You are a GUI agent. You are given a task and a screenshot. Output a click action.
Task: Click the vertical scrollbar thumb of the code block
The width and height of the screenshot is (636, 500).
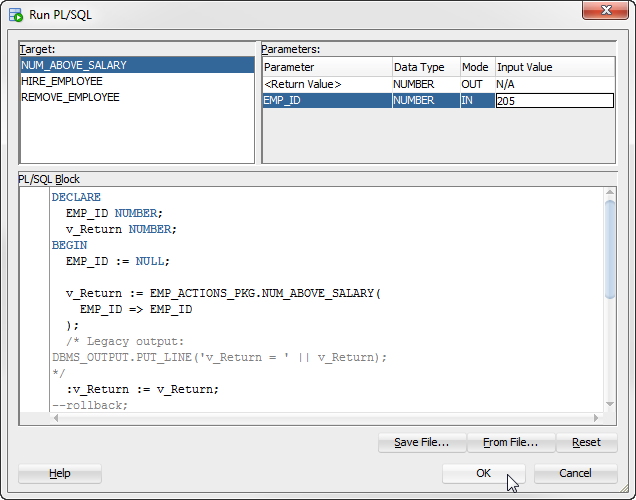610,249
